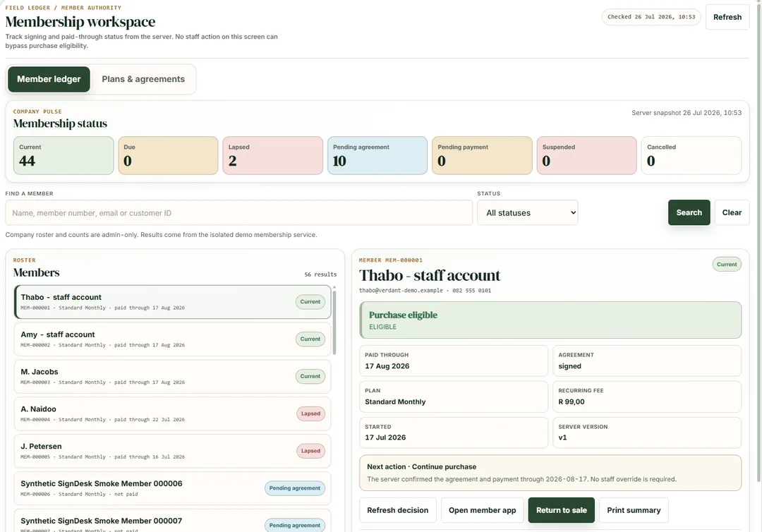The image size is (762, 532).
Task: Print summary of the member
Action: coord(634,510)
